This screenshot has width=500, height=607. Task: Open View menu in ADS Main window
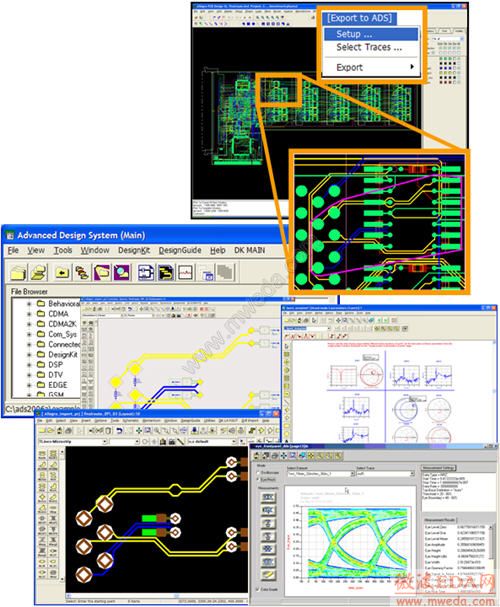click(x=36, y=250)
